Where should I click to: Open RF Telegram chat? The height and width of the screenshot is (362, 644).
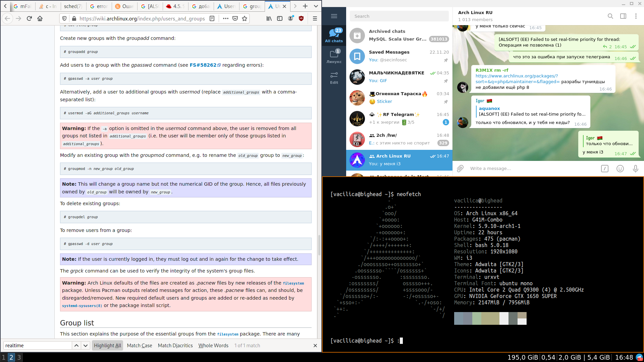[x=399, y=118]
